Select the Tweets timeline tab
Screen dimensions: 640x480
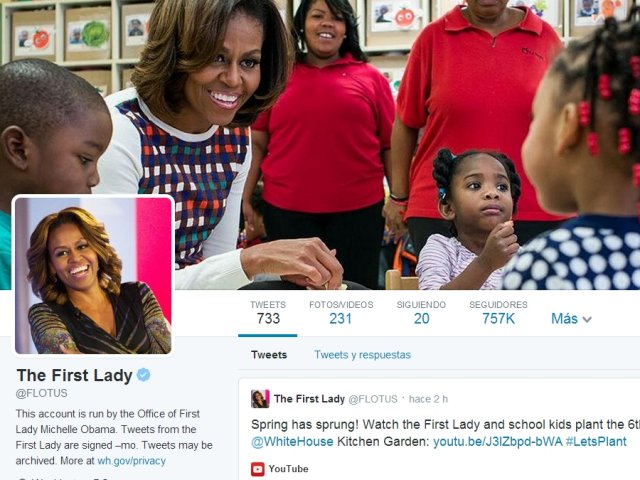269,355
